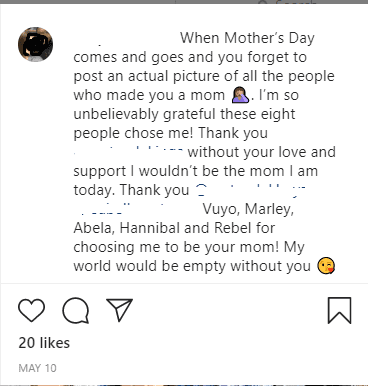Image resolution: width=368 pixels, height=386 pixels.
Task: Share post using paper plane icon
Action: click(x=119, y=310)
